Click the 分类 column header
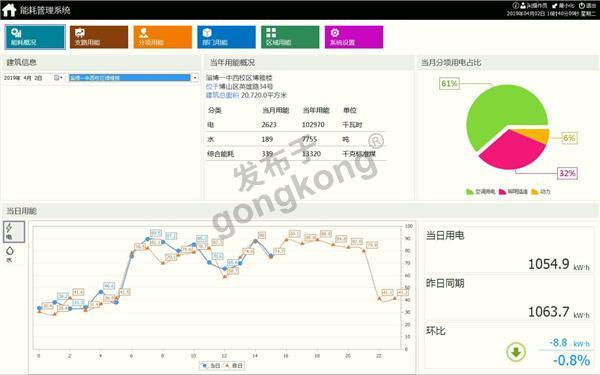 coord(215,110)
